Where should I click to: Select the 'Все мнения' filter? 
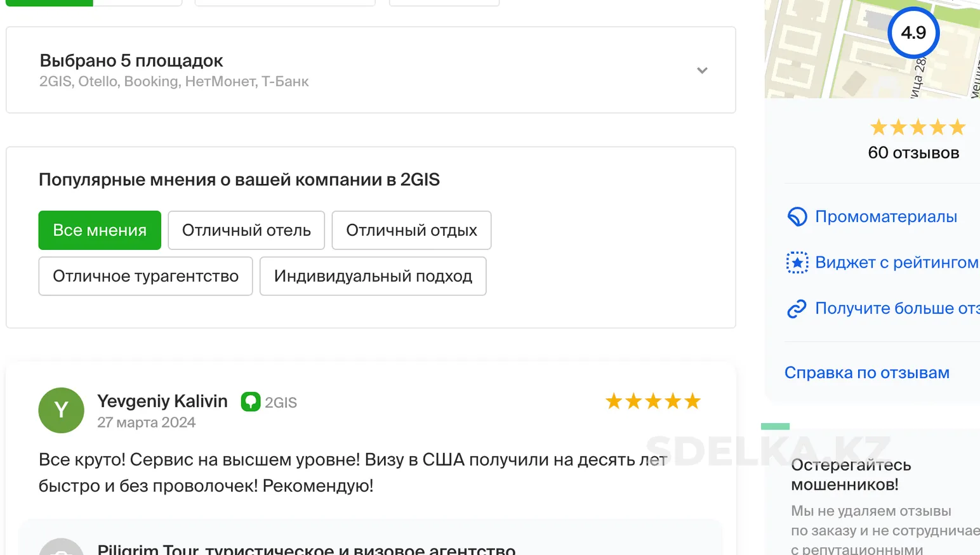click(x=100, y=230)
